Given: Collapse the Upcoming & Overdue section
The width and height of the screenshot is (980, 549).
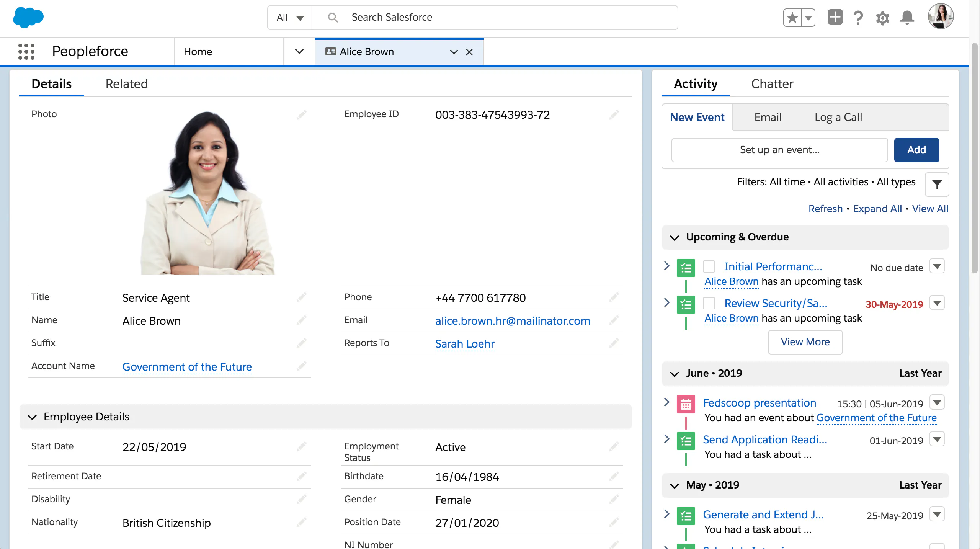Looking at the screenshot, I should [675, 237].
